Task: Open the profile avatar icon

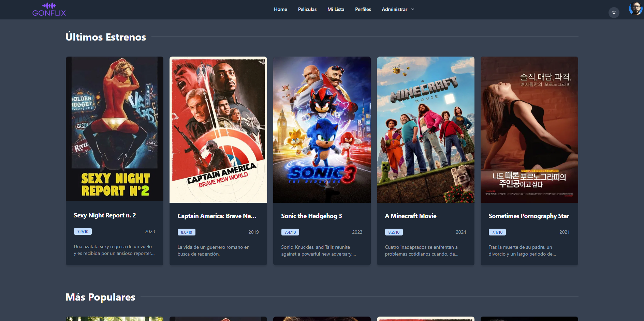Action: coord(635,9)
